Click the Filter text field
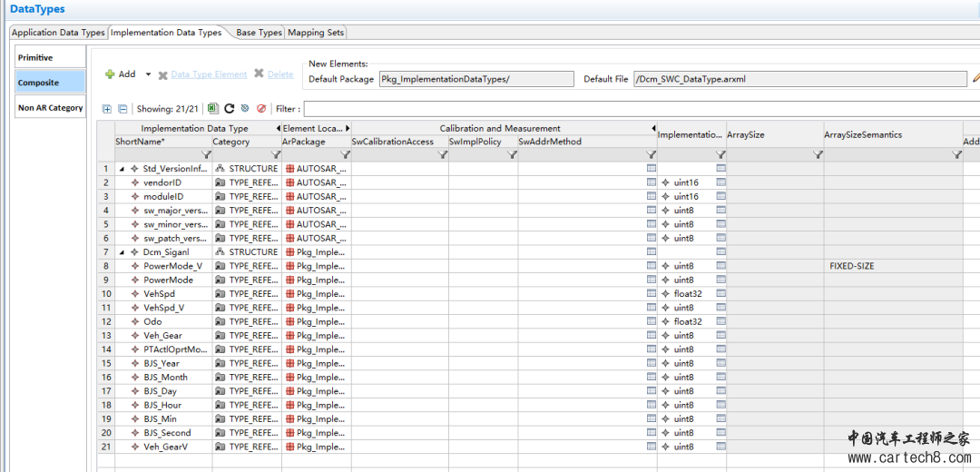Image resolution: width=980 pixels, height=472 pixels. point(642,109)
